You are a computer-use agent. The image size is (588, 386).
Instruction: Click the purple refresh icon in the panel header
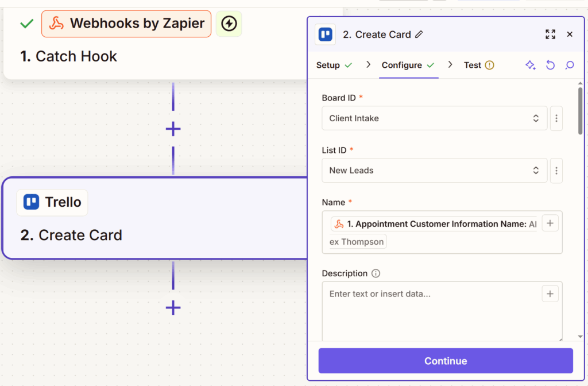[550, 65]
